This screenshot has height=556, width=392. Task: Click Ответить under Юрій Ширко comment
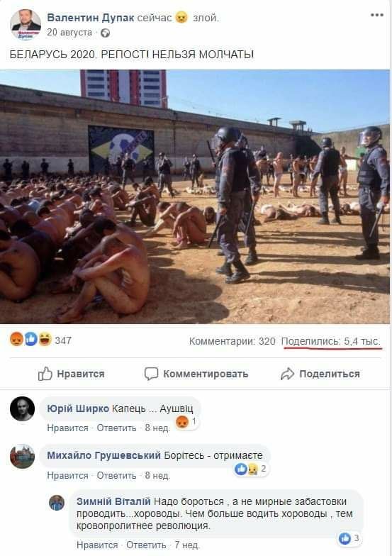[x=116, y=428]
